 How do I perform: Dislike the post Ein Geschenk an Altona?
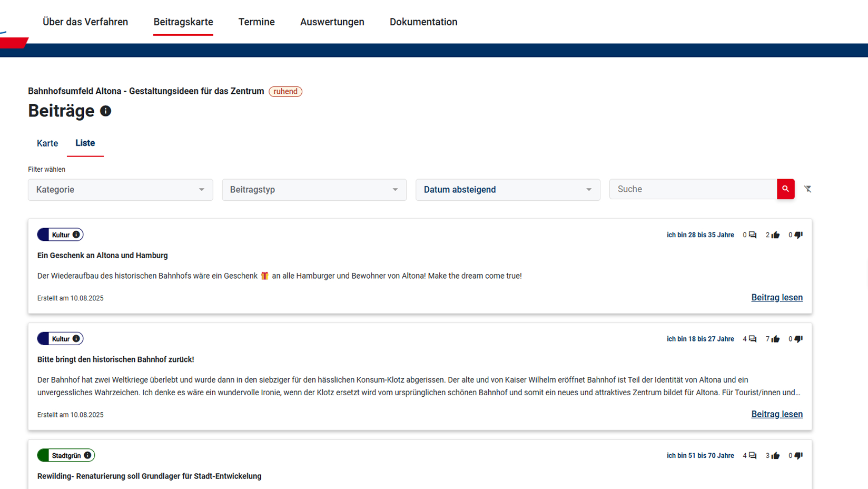coord(797,234)
